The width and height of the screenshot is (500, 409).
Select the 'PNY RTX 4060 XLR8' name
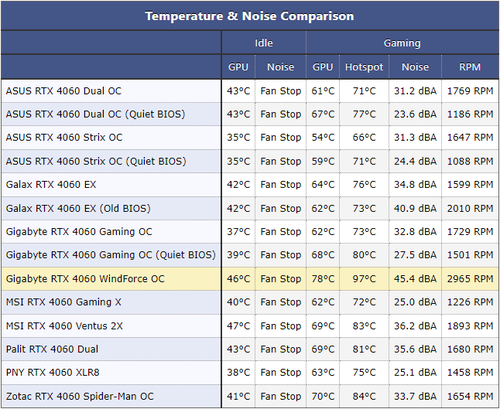[x=52, y=372]
